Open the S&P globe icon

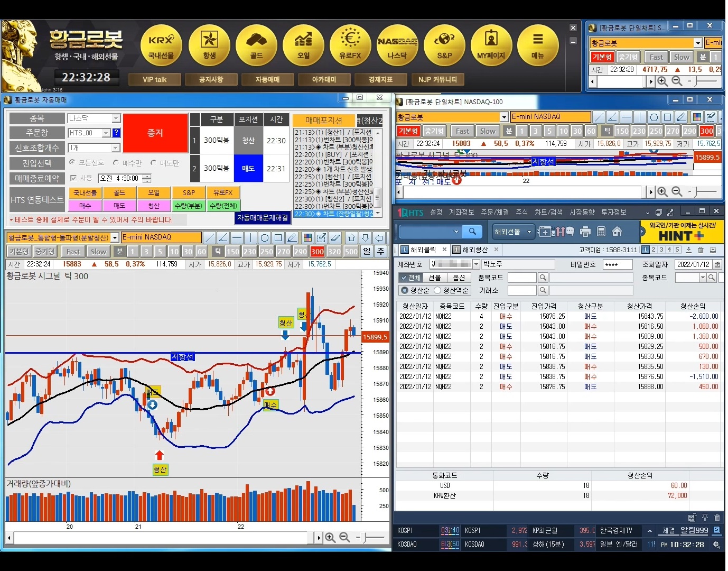[x=444, y=45]
